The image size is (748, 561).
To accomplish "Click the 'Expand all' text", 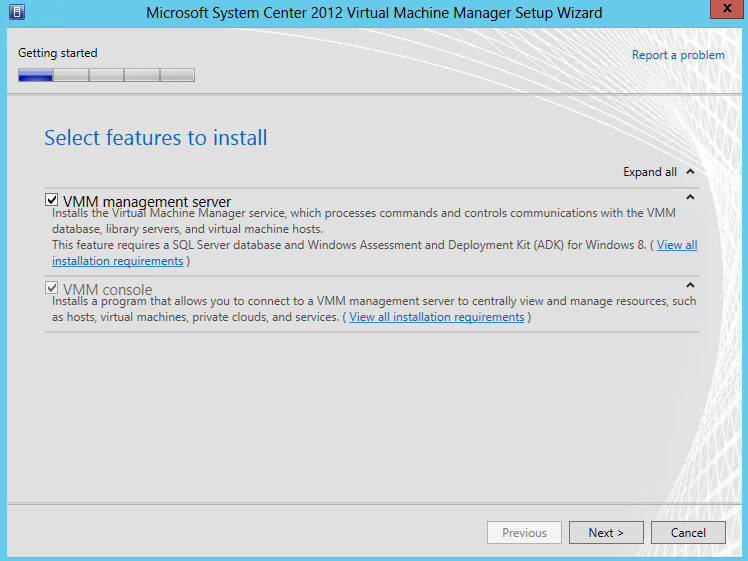I will (650, 172).
